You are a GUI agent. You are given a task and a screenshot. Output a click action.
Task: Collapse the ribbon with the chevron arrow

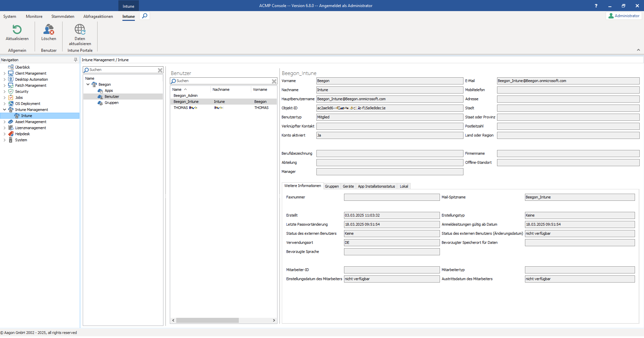click(x=638, y=50)
